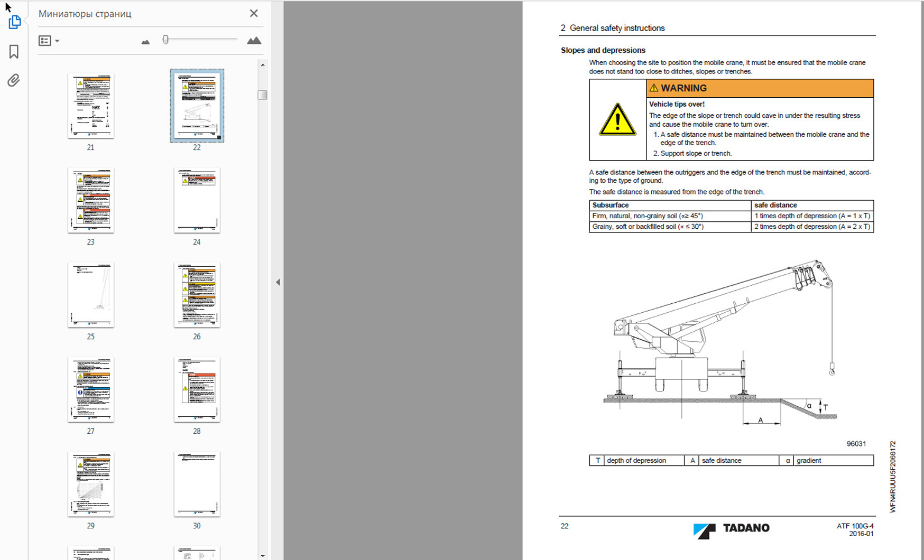The width and height of the screenshot is (924, 560).
Task: Open the Bookmarks panel icon
Action: pyautogui.click(x=14, y=51)
